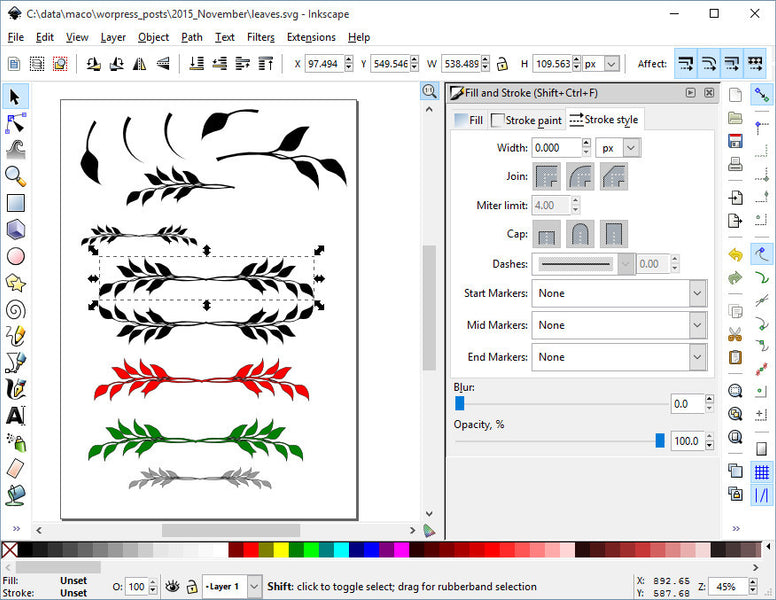Select the Eraser tool

15,468
